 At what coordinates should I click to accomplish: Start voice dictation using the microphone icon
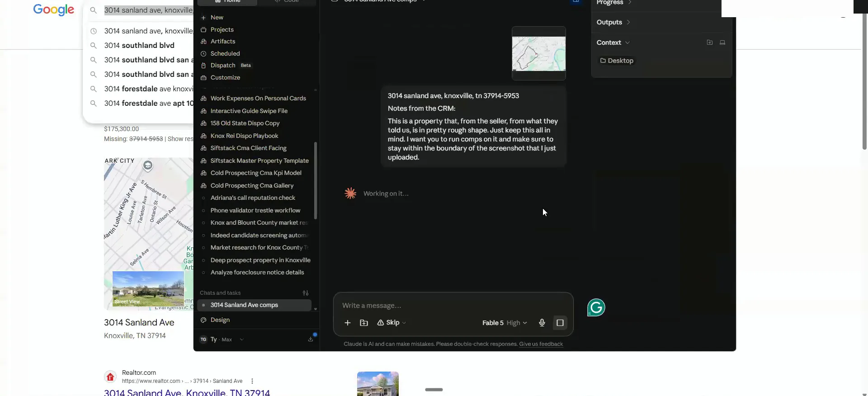pyautogui.click(x=542, y=323)
